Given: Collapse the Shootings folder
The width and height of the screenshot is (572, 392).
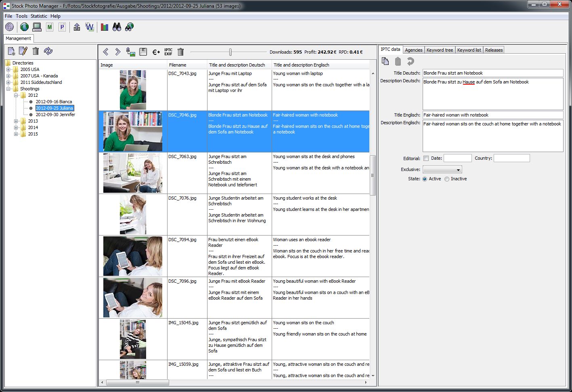Looking at the screenshot, I should (8, 89).
